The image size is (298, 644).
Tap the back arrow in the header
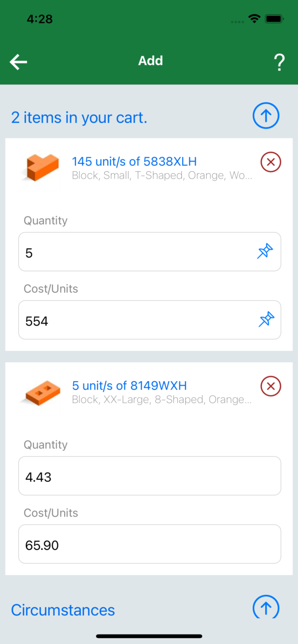click(18, 62)
